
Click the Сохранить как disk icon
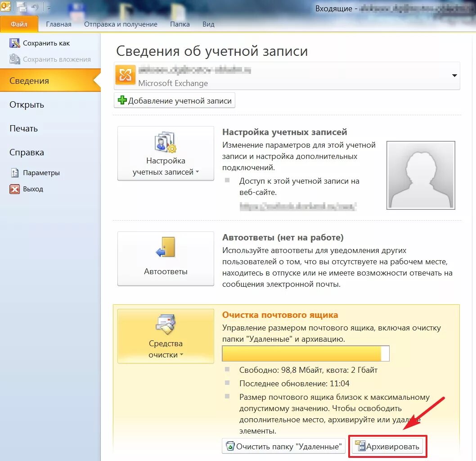click(14, 43)
